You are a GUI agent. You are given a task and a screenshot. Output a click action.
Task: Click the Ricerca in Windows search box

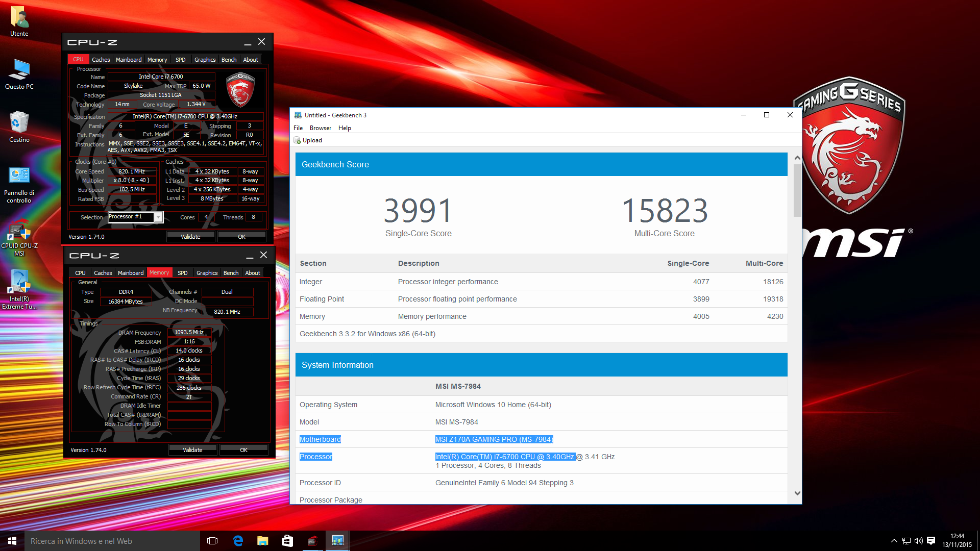coord(112,541)
